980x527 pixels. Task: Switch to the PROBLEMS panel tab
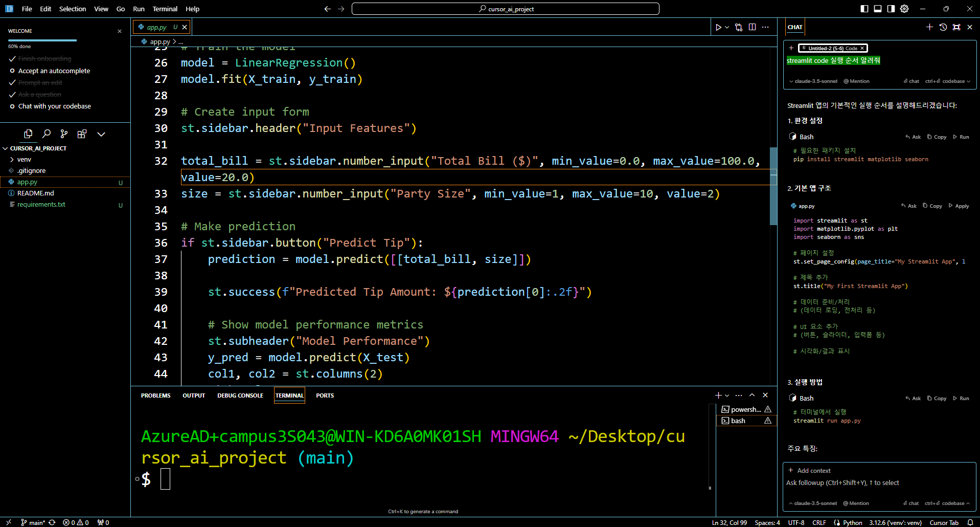point(156,396)
